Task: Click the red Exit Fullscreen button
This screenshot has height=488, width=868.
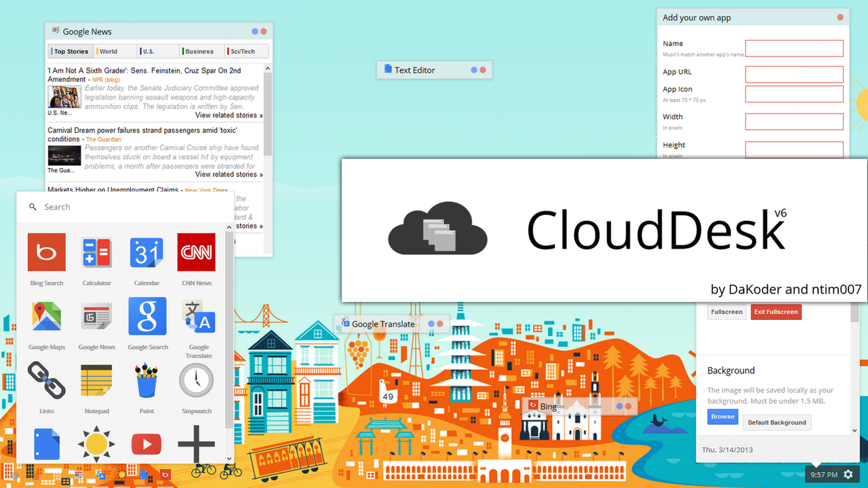Action: 776,312
